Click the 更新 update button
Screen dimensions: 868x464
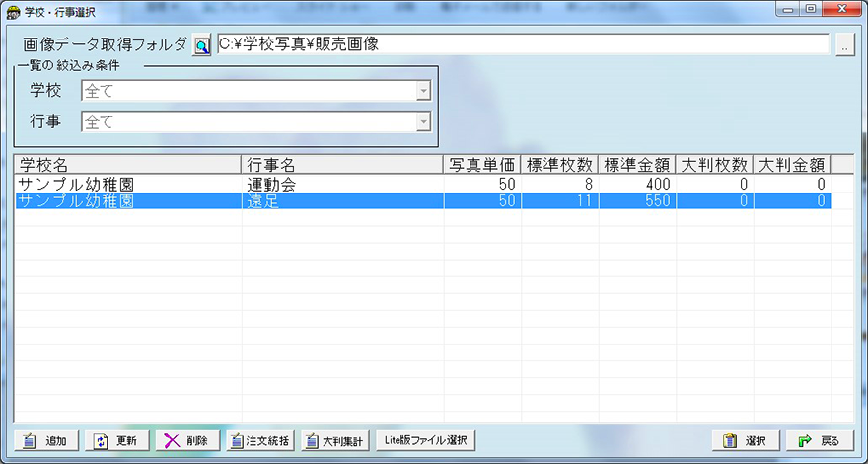[116, 441]
